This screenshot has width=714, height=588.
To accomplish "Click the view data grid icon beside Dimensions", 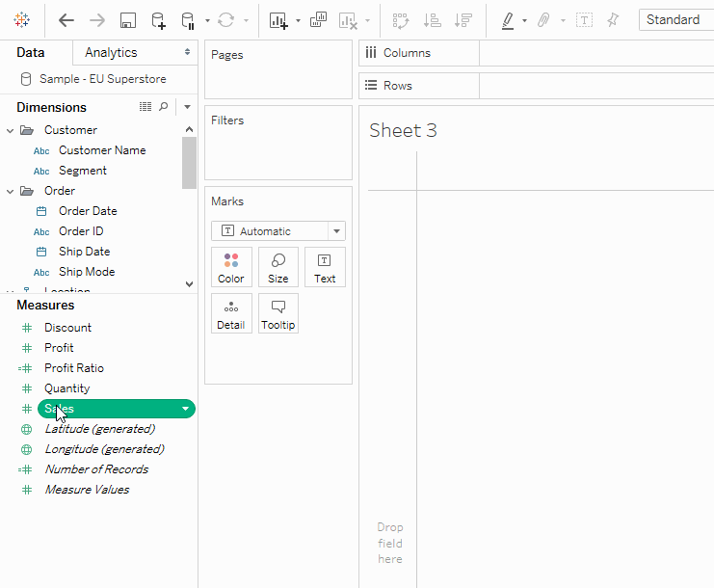I will [x=145, y=107].
